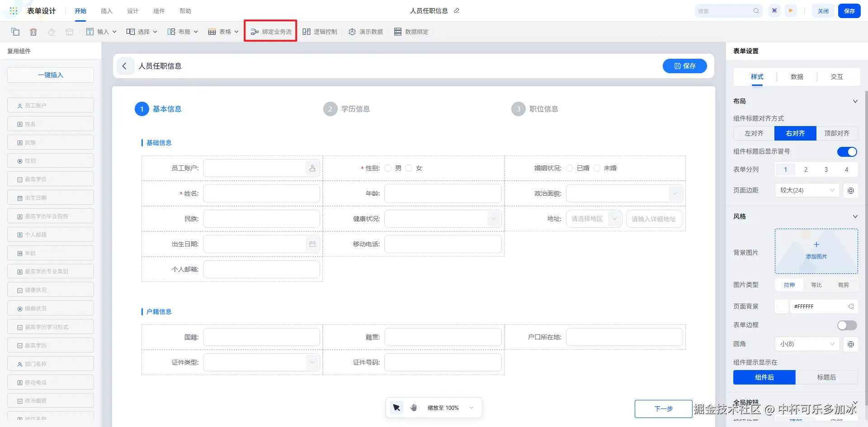Click the 数据绑定 toolbar item
The width and height of the screenshot is (868, 427).
(411, 32)
